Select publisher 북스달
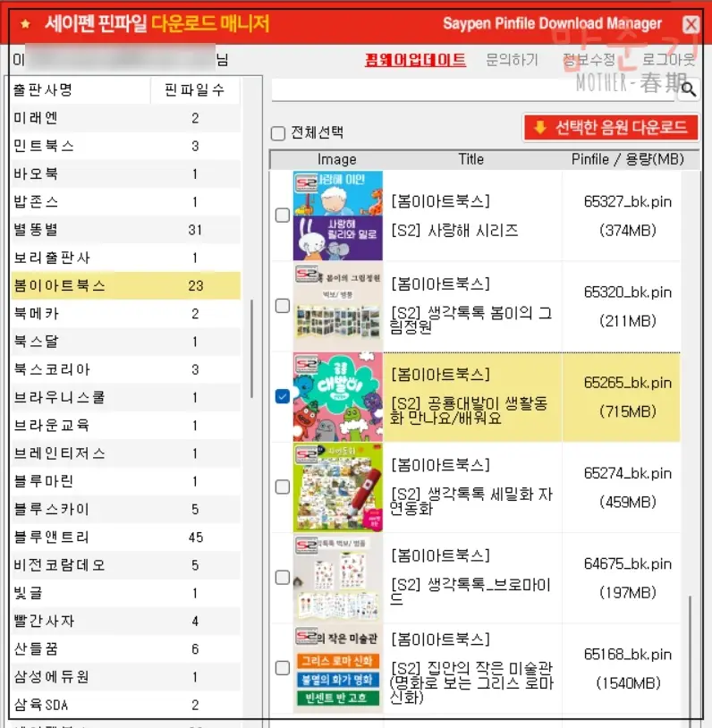The image size is (712, 728). click(125, 342)
